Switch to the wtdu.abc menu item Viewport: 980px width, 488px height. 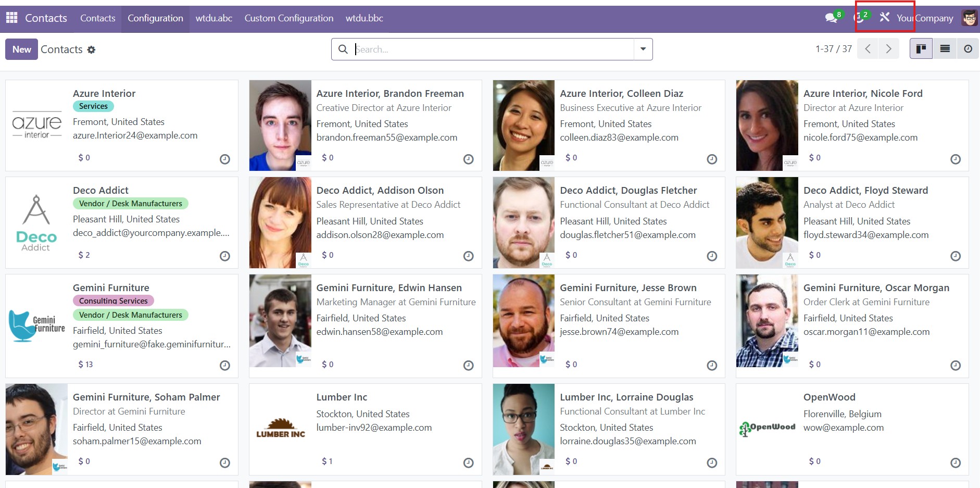(x=213, y=18)
